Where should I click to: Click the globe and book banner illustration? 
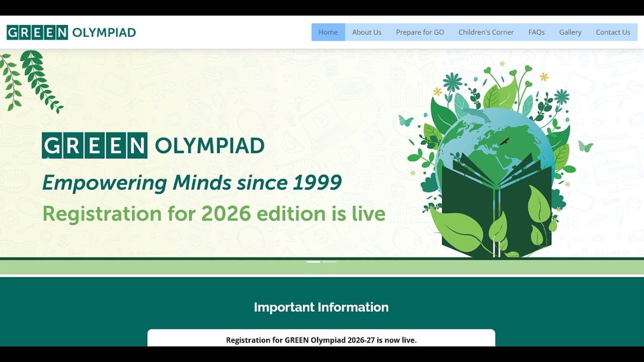(496, 160)
